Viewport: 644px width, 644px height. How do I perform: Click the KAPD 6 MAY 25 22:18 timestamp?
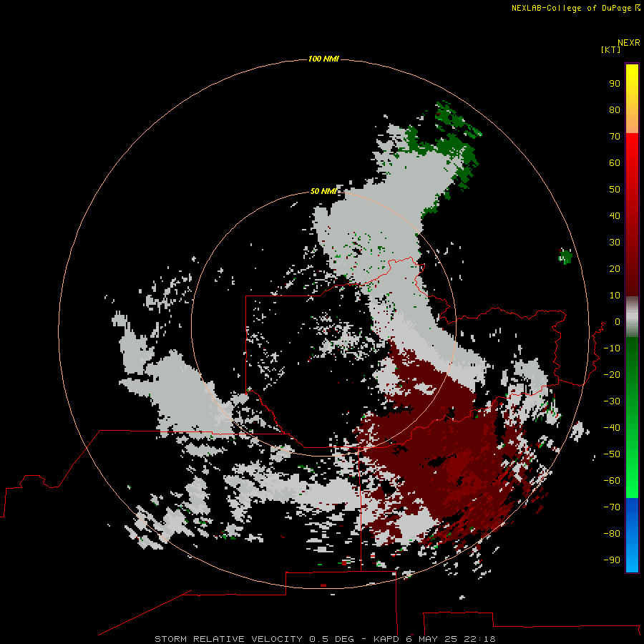coord(434,639)
